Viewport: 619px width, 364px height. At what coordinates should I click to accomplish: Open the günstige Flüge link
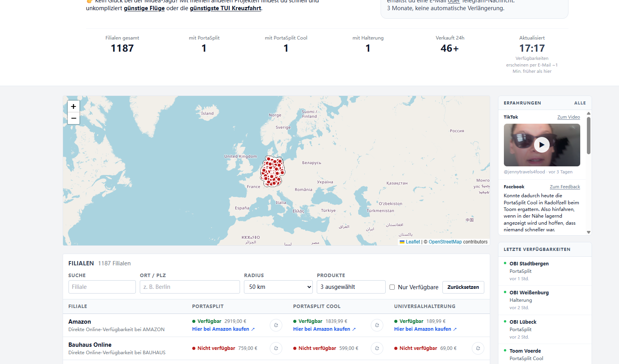pos(144,8)
